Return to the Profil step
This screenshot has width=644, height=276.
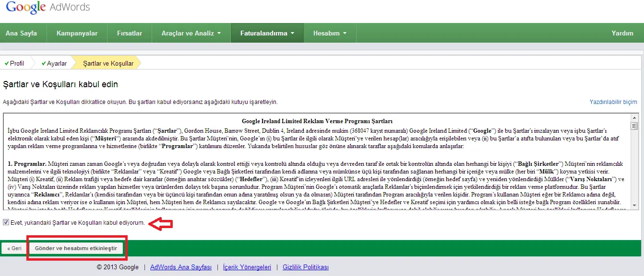pyautogui.click(x=14, y=63)
